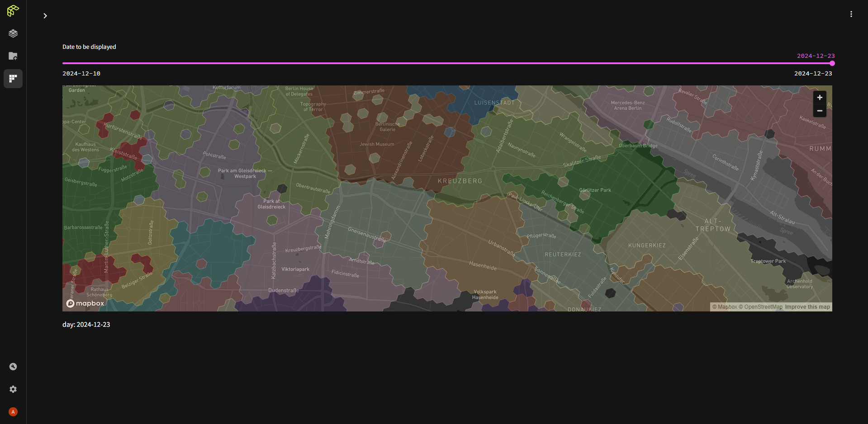Click the Viktoriapark label on the map
The width and height of the screenshot is (868, 424).
(x=295, y=269)
